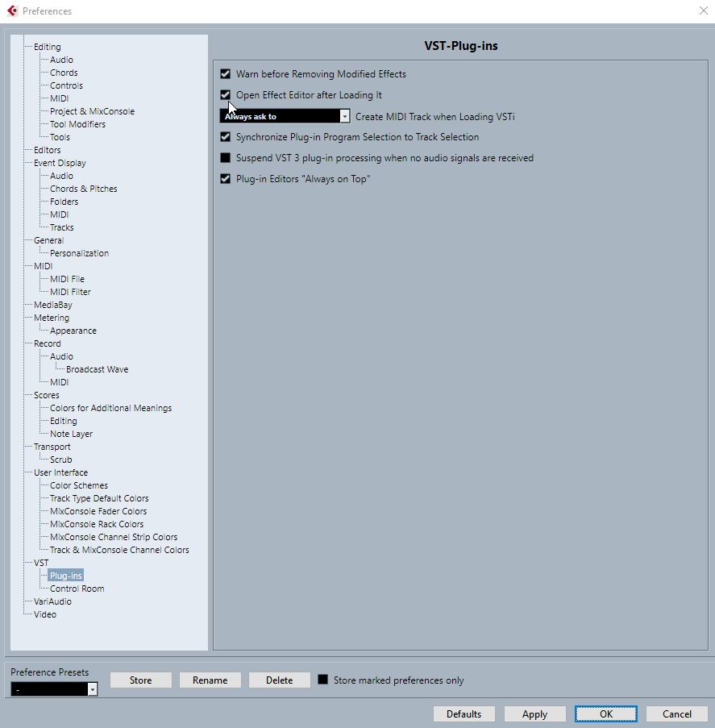The width and height of the screenshot is (715, 728).
Task: Open Project & MixConsole preferences
Action: (x=92, y=111)
